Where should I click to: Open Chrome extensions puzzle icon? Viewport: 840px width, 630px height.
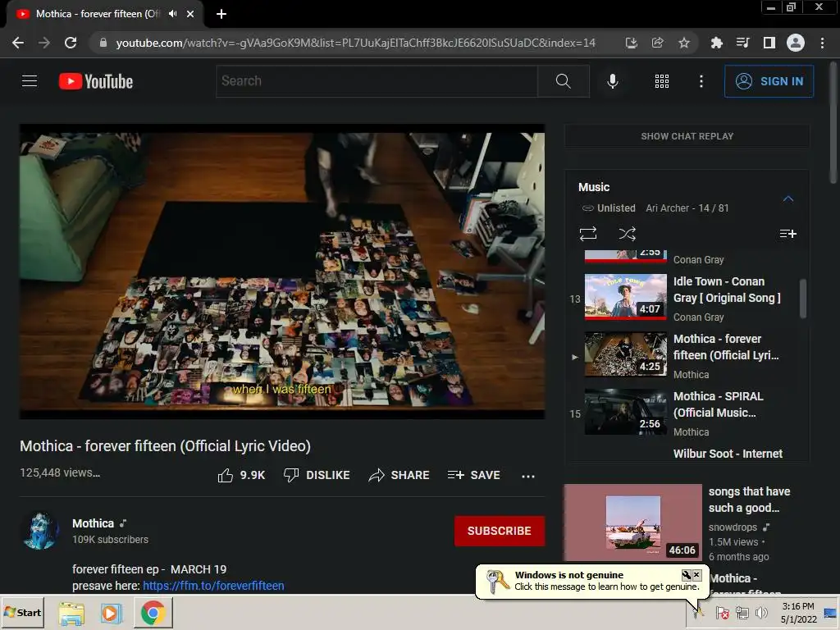point(716,43)
